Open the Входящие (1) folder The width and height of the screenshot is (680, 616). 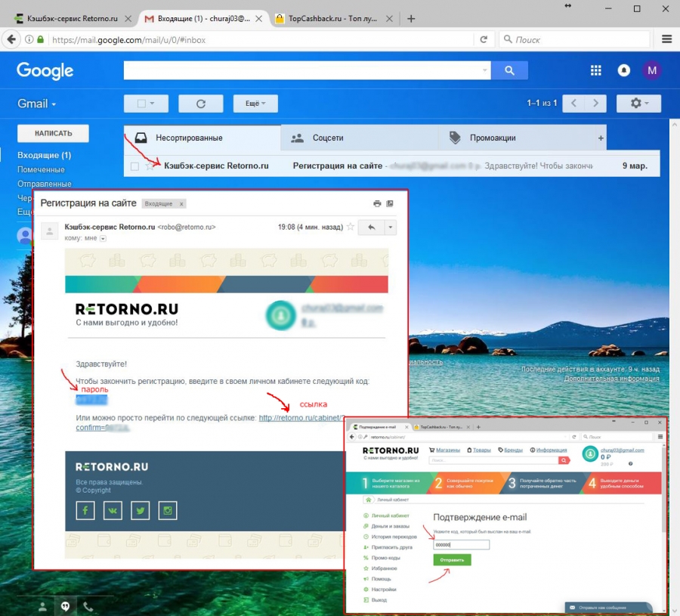pos(45,155)
